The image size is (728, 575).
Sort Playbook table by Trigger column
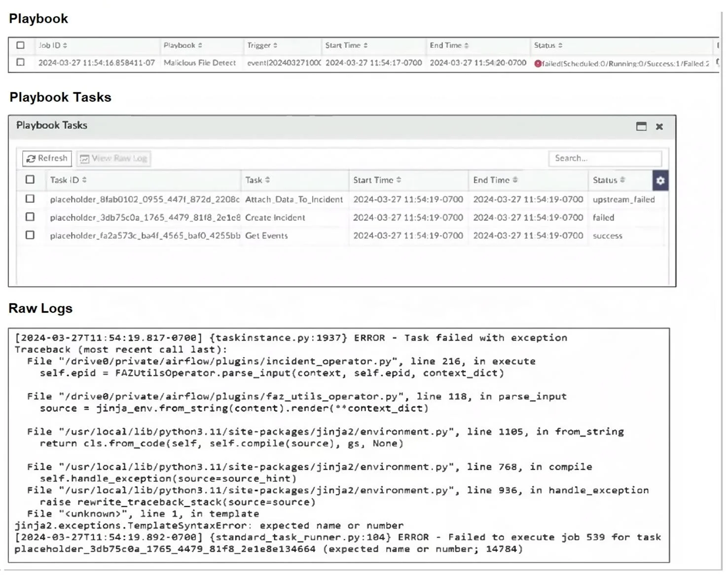click(x=262, y=45)
